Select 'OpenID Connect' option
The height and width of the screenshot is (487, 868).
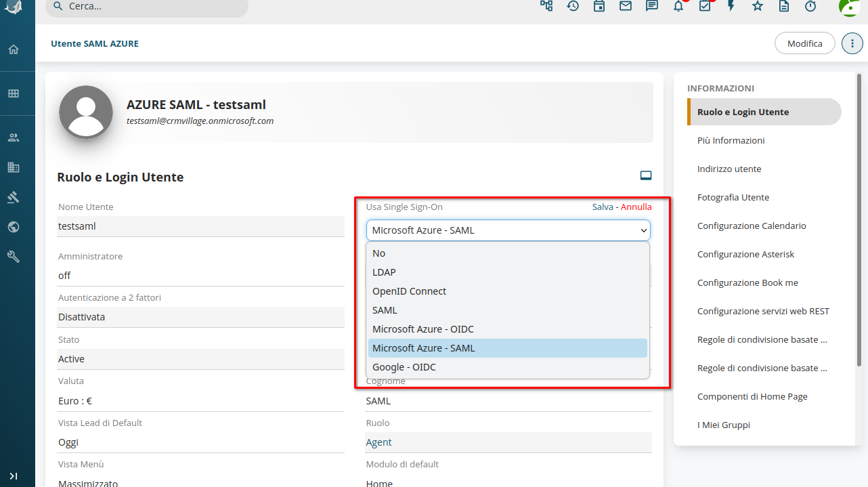508,291
